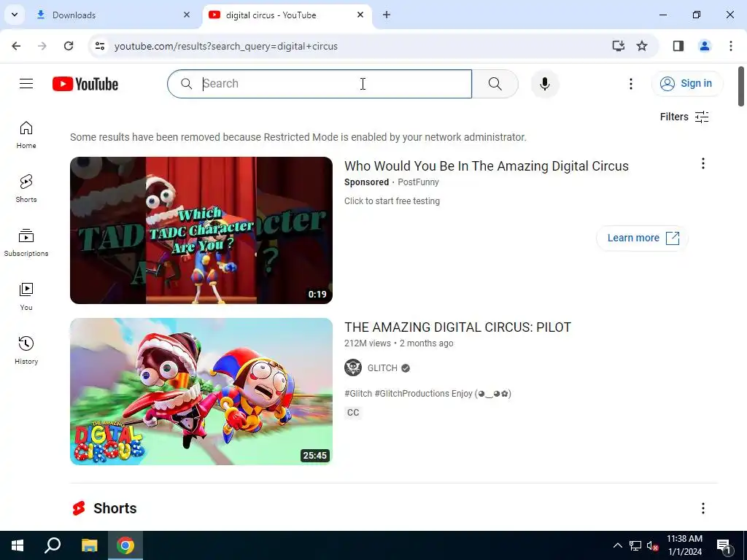This screenshot has height=560, width=747.
Task: Click the page vertical scrollbar
Action: click(741, 86)
